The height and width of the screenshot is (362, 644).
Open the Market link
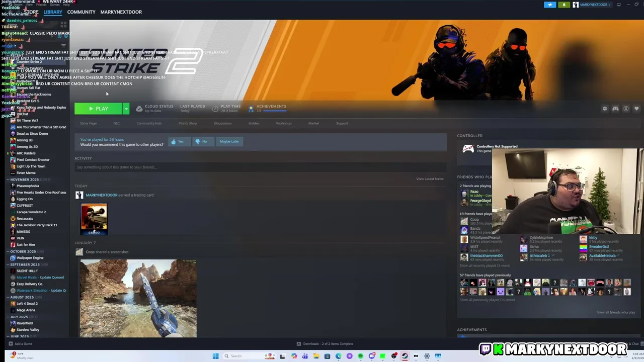[x=313, y=123]
